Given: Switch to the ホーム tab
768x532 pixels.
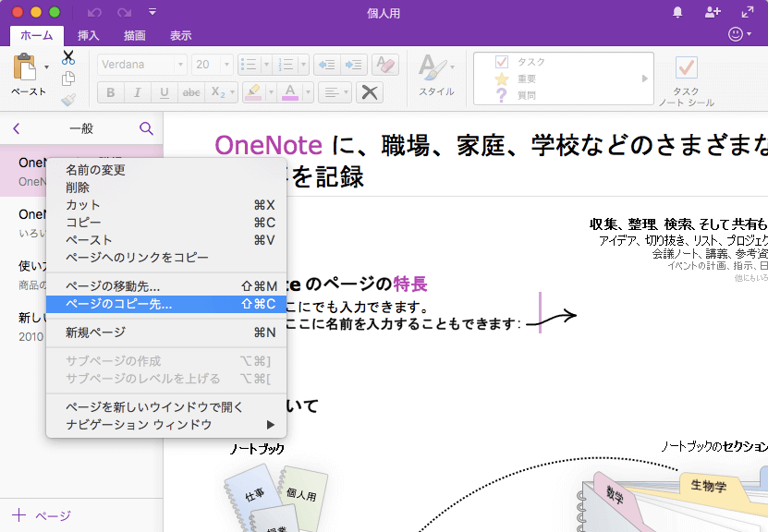Looking at the screenshot, I should tap(37, 35).
